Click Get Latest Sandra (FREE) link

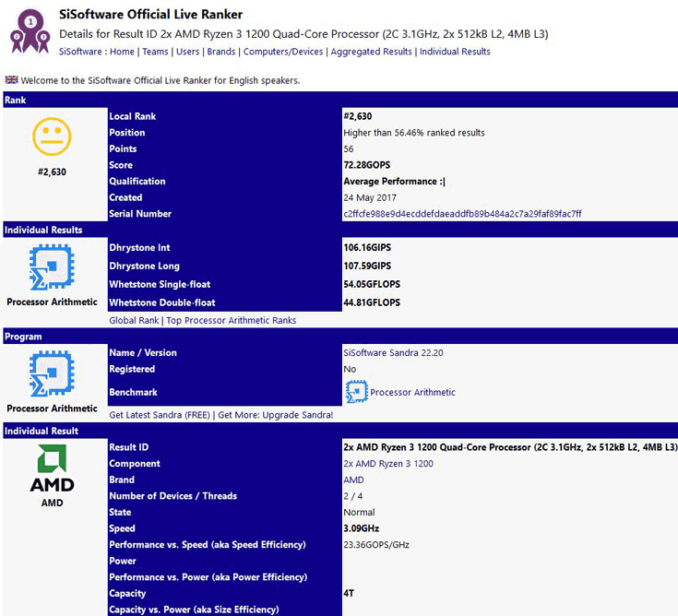[160, 415]
